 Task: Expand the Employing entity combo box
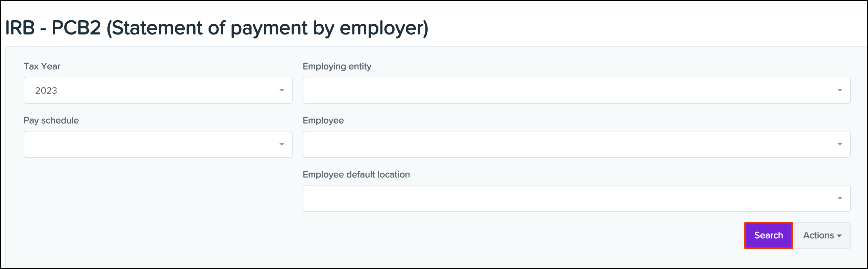[x=576, y=90]
